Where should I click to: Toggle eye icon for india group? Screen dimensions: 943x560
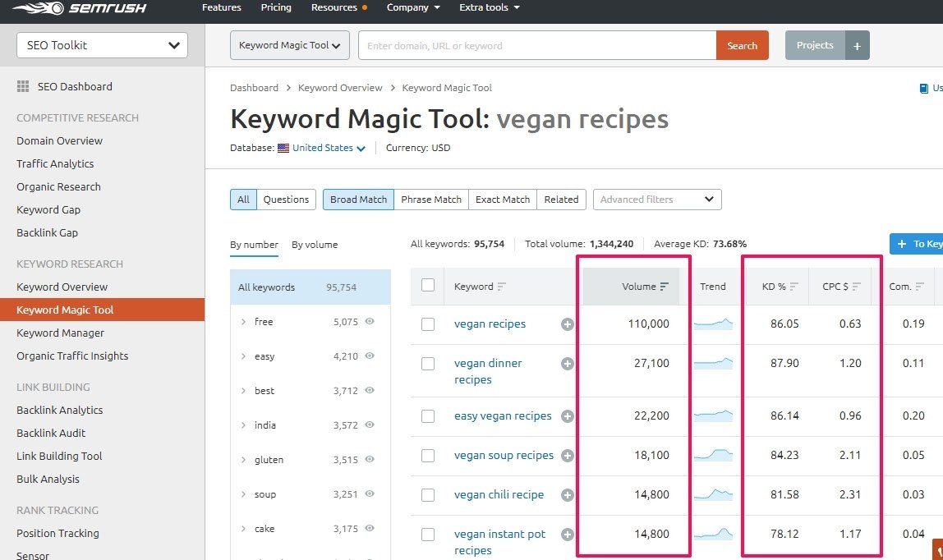pos(370,425)
